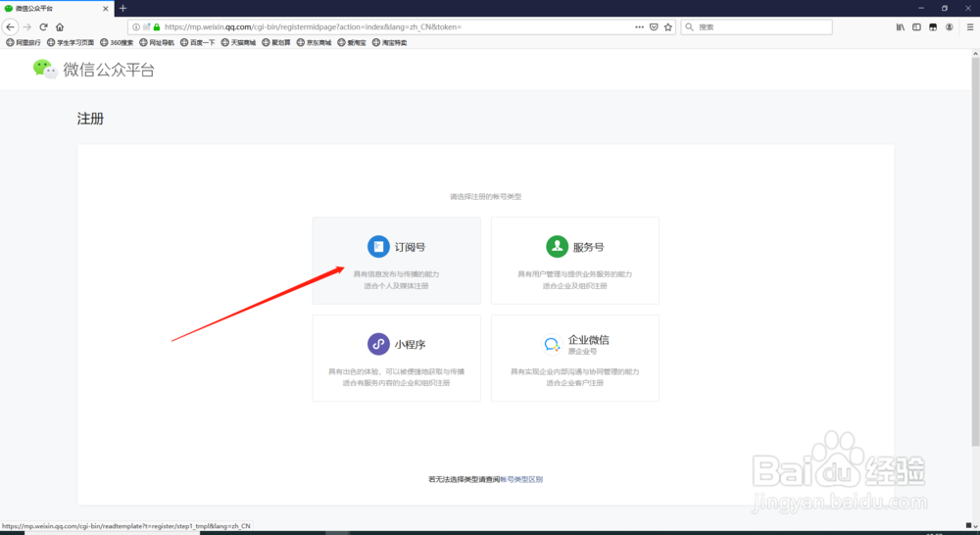Open the 聚划算 bookmark
Image resolution: width=980 pixels, height=535 pixels.
[x=276, y=42]
